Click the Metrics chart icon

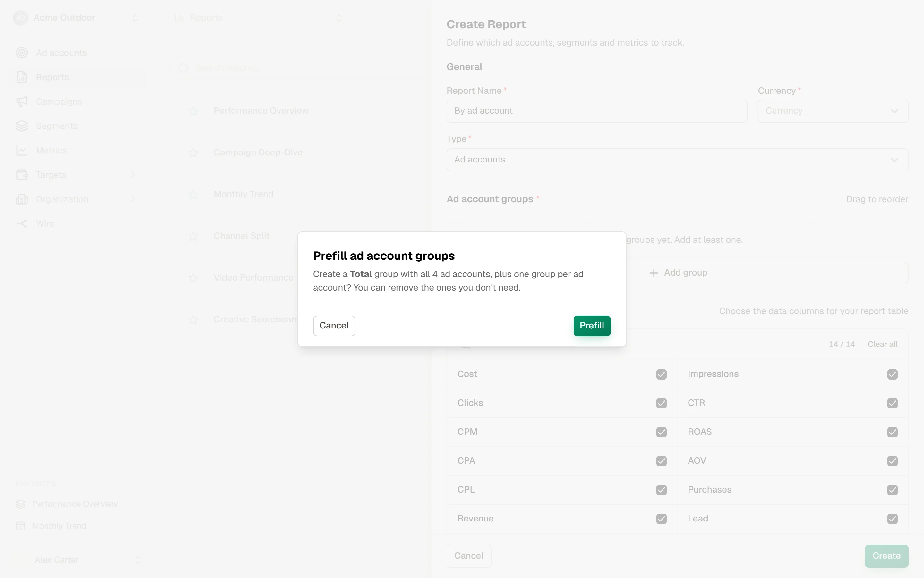(x=22, y=151)
